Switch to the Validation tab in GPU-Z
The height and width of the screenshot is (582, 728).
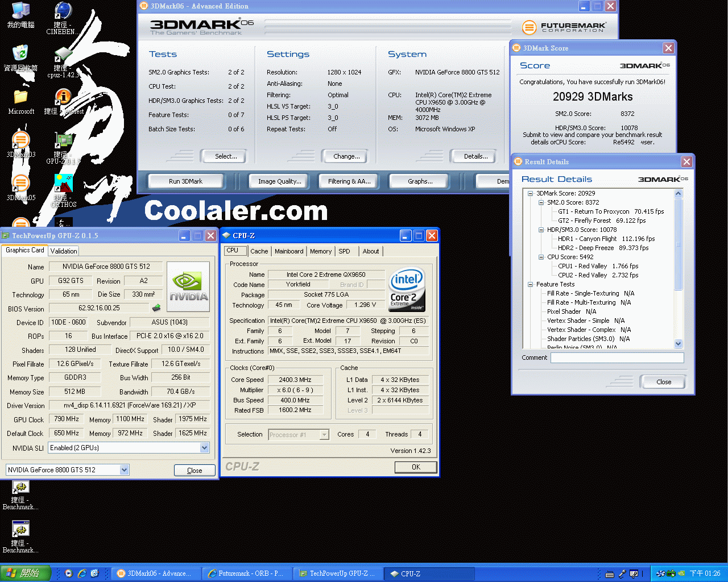pos(64,251)
